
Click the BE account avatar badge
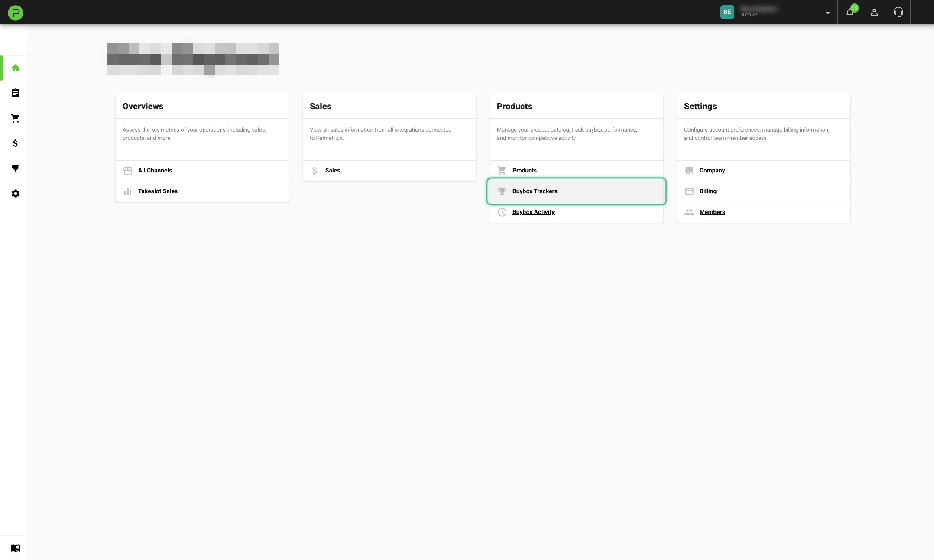[x=727, y=12]
